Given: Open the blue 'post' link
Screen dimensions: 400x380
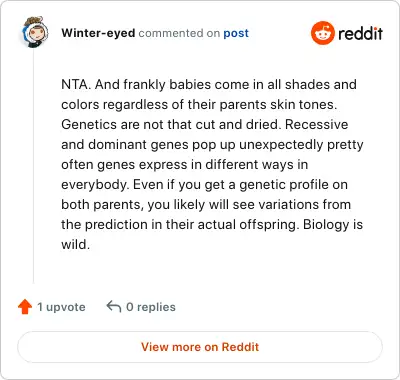Looking at the screenshot, I should pyautogui.click(x=236, y=33).
